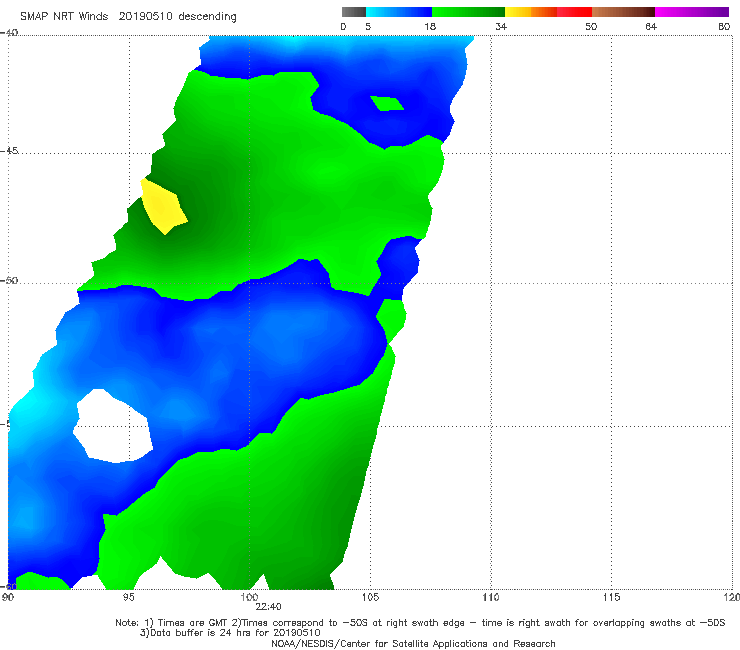Click the magenta-purple 64-80 color bar segment
740x650 pixels.
pyautogui.click(x=692, y=12)
